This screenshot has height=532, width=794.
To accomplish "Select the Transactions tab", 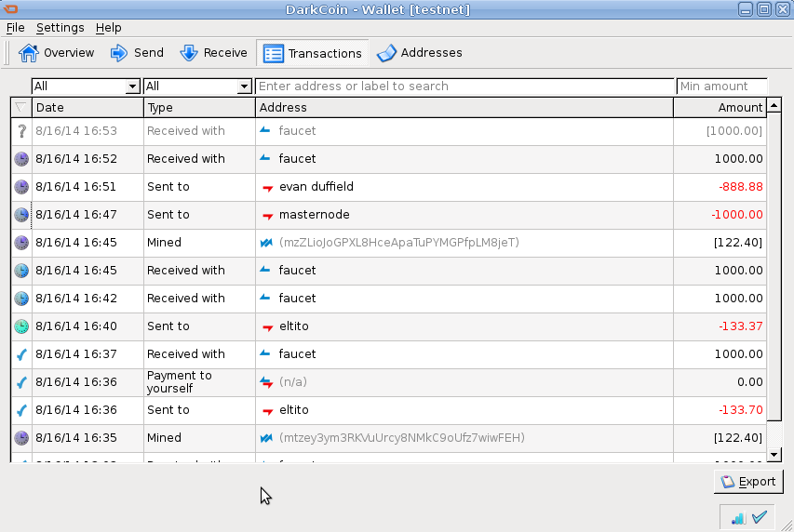I will pos(313,53).
